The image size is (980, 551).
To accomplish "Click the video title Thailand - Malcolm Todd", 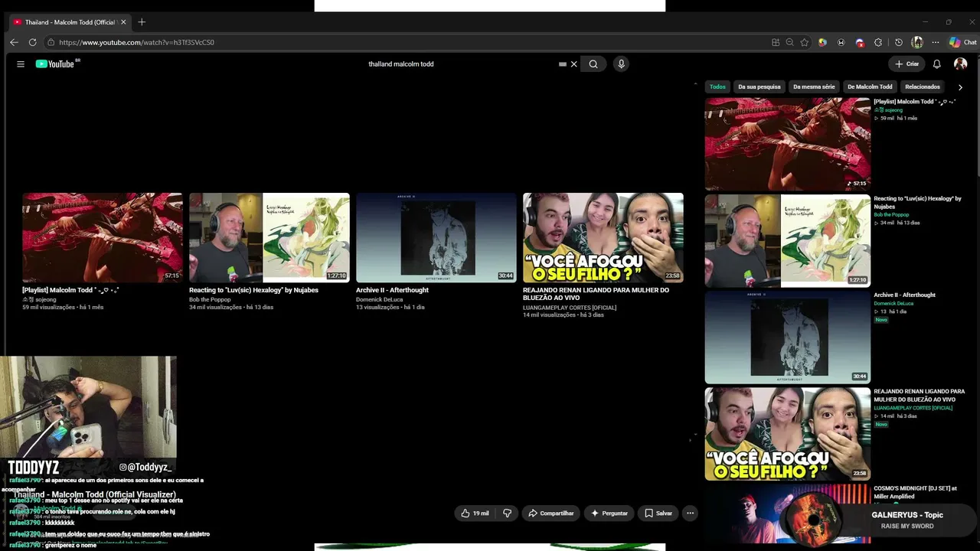I will pos(94,494).
